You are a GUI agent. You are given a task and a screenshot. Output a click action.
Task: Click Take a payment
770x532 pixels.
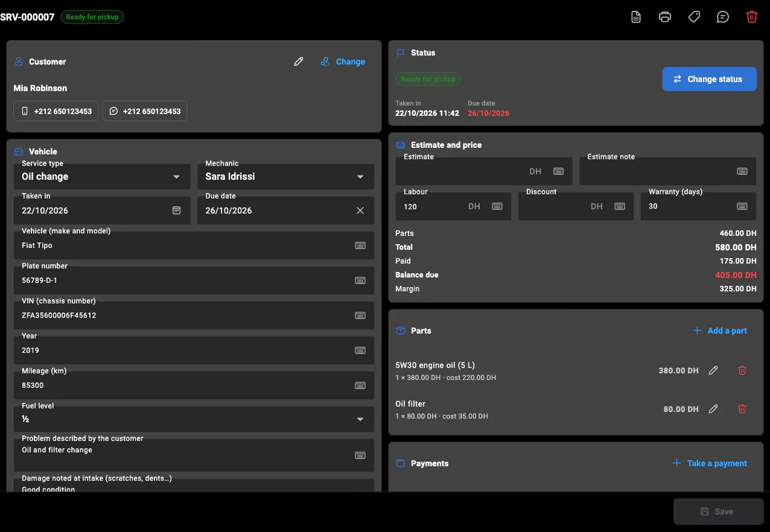pos(710,463)
